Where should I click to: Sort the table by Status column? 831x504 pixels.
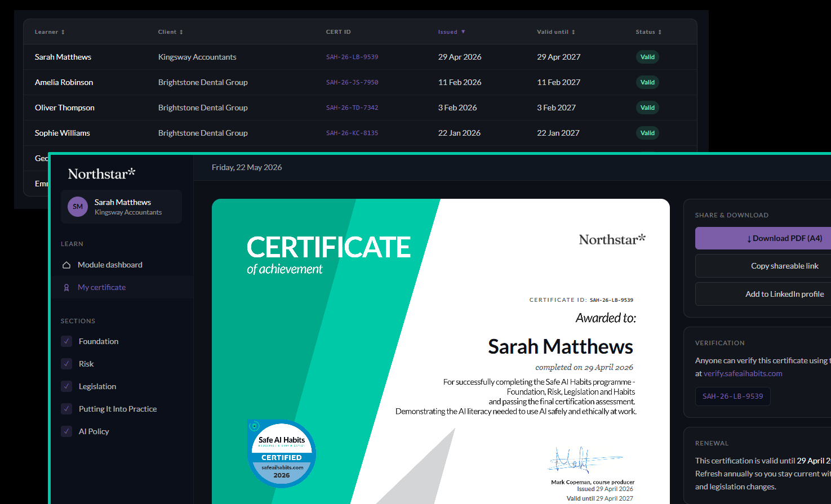point(648,32)
